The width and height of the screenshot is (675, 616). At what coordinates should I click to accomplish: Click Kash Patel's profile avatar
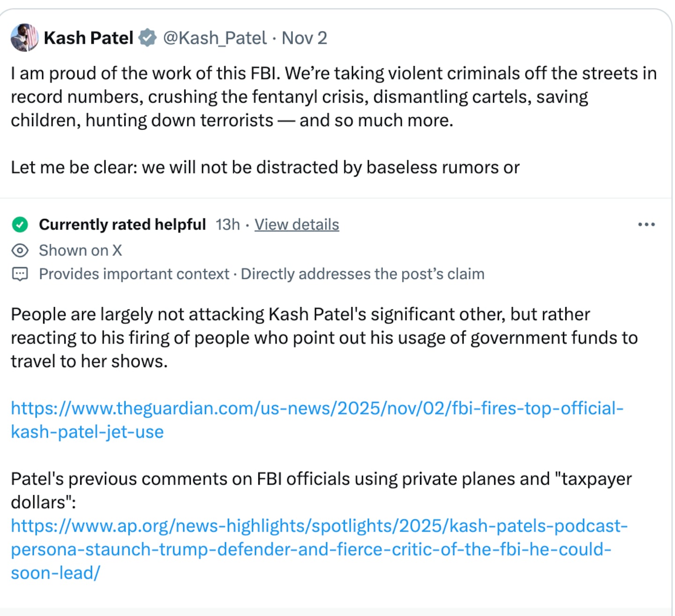pyautogui.click(x=24, y=38)
